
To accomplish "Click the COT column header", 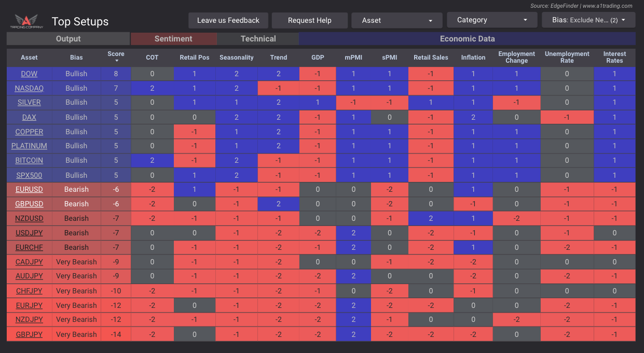I will click(152, 58).
